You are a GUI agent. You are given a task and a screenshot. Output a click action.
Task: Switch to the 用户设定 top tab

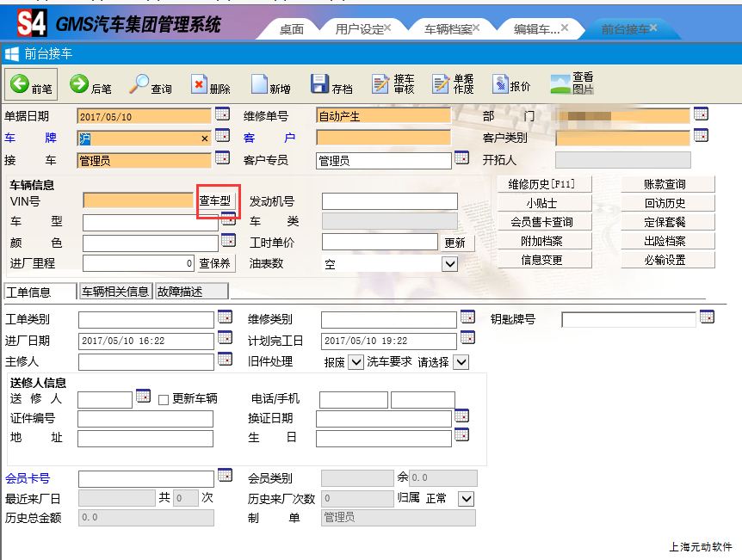[360, 29]
